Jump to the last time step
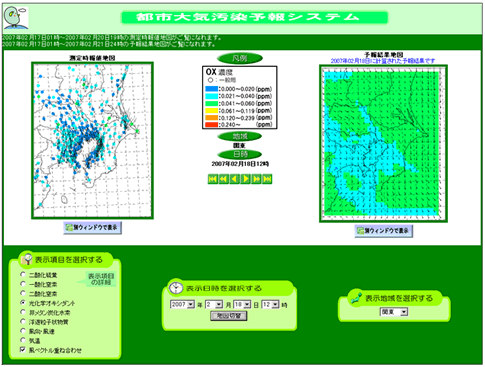This screenshot has height=367, width=485. (x=267, y=179)
